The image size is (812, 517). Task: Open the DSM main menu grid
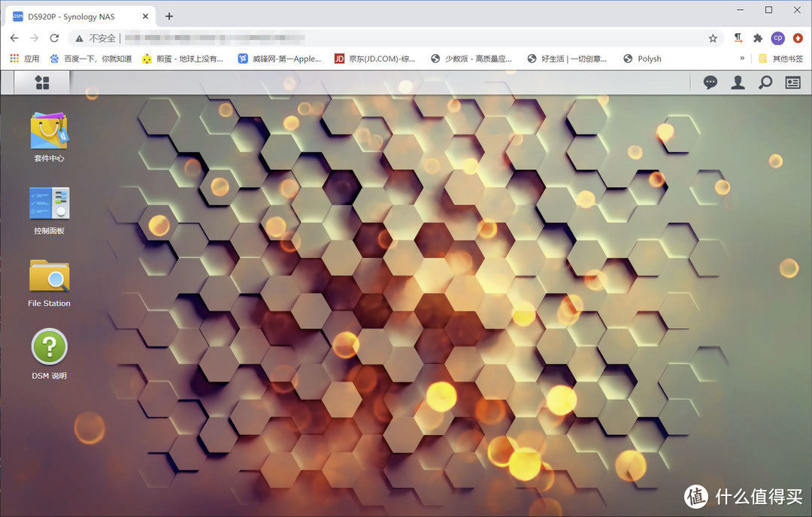[x=42, y=83]
